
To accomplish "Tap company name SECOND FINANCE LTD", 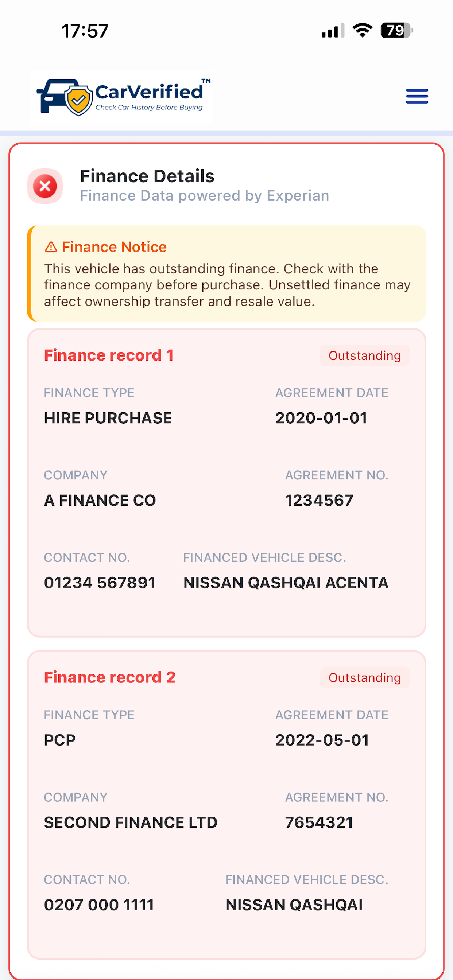I will 131,822.
